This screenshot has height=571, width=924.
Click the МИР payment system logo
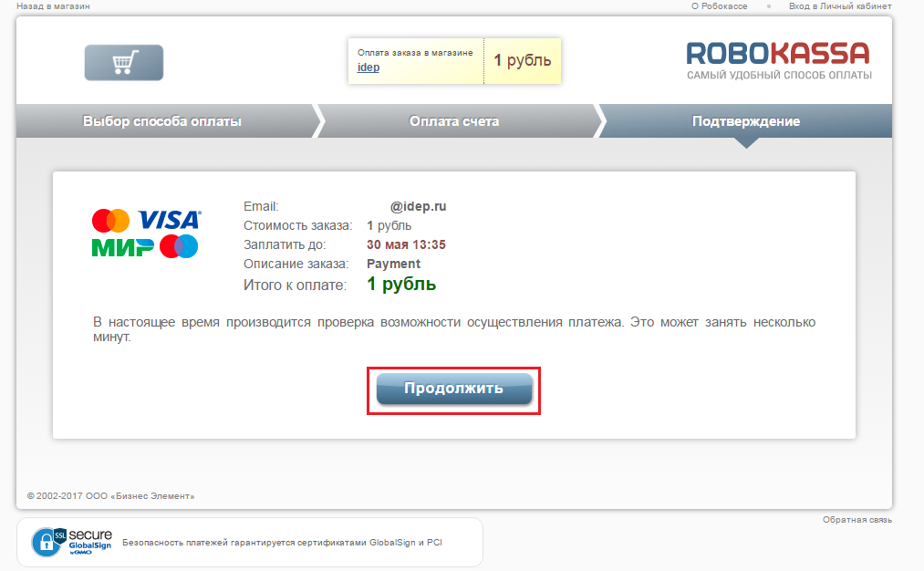122,247
